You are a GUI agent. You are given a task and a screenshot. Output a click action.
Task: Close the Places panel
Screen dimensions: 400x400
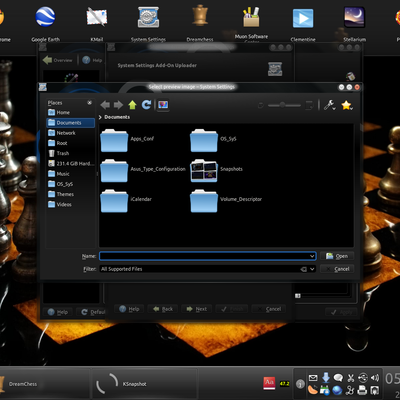pos(89,103)
